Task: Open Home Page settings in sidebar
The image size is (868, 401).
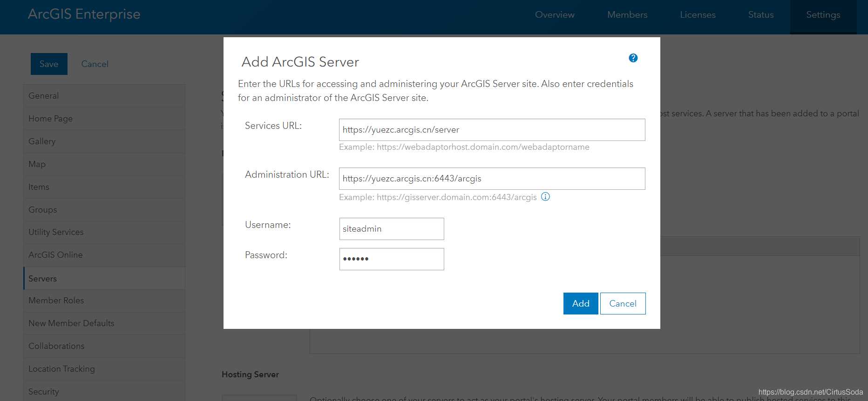Action: click(x=104, y=119)
